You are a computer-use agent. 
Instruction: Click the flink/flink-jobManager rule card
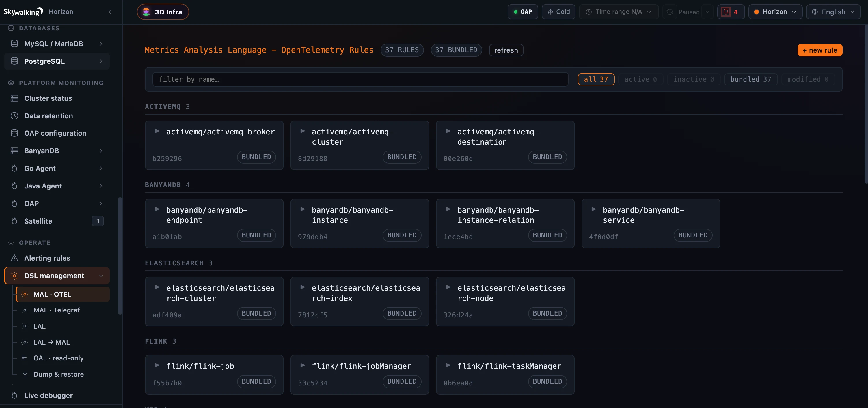(360, 374)
